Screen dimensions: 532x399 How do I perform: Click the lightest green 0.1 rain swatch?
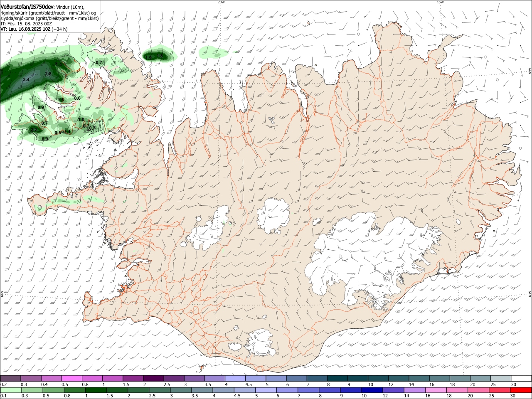point(10,390)
